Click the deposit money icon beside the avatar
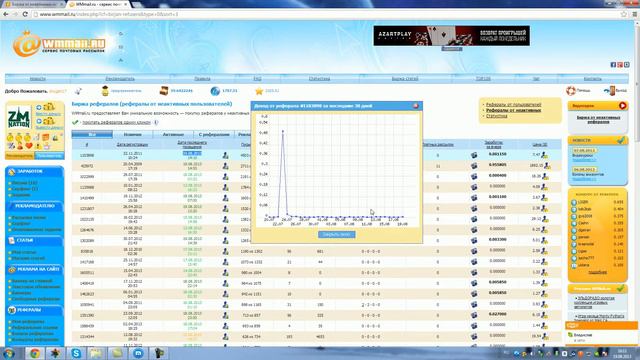Image resolution: width=640 pixels, height=360 pixels. [x=49, y=108]
